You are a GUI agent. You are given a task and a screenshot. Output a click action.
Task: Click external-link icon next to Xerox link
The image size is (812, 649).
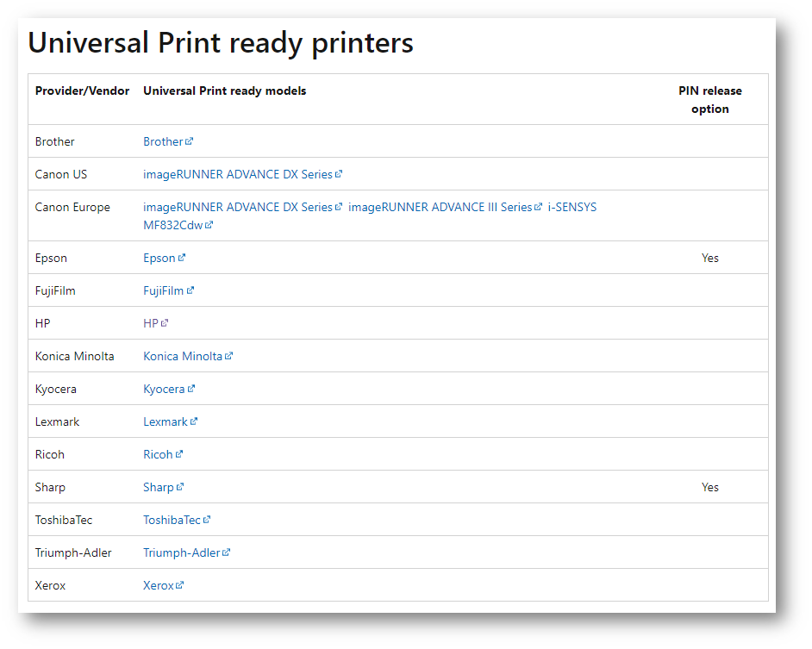179,585
